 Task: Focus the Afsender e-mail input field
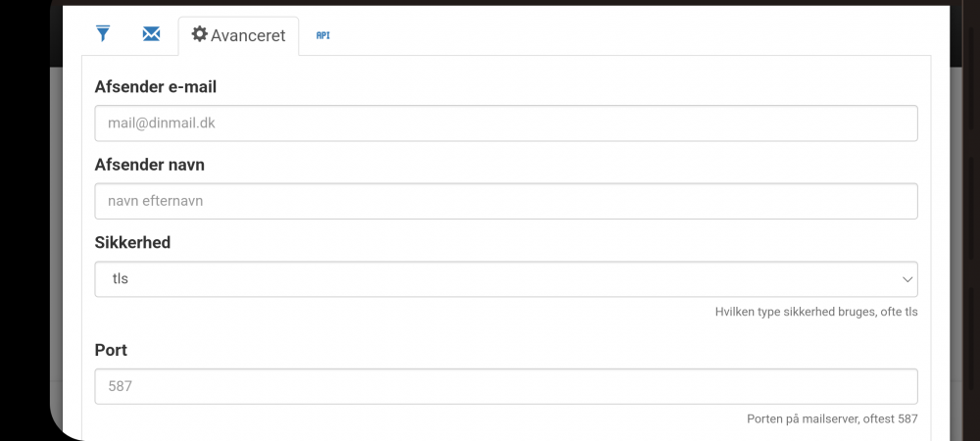point(506,123)
